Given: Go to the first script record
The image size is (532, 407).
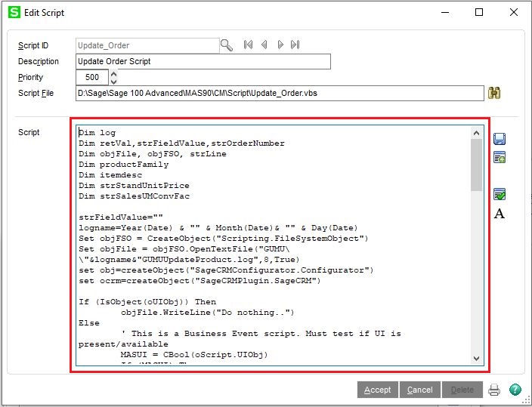Looking at the screenshot, I should pos(248,45).
